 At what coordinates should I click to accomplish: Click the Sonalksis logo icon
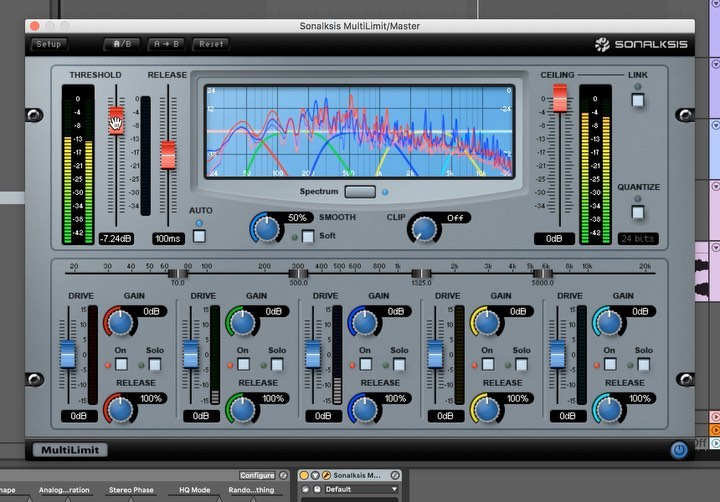pos(603,44)
